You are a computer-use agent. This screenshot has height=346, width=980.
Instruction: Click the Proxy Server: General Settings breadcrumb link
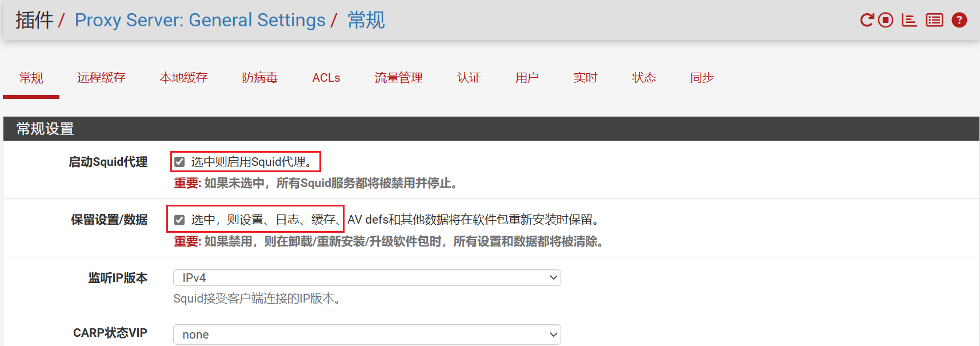point(200,20)
